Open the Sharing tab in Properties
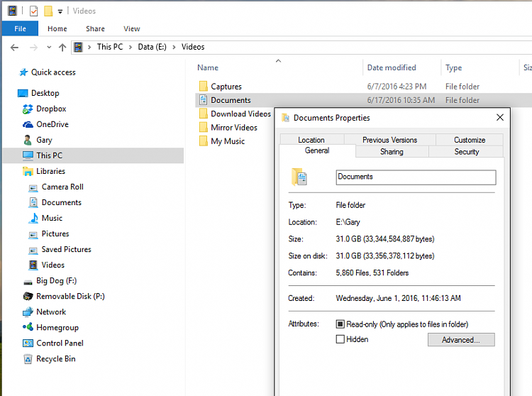Image resolution: width=532 pixels, height=396 pixels. pos(391,152)
